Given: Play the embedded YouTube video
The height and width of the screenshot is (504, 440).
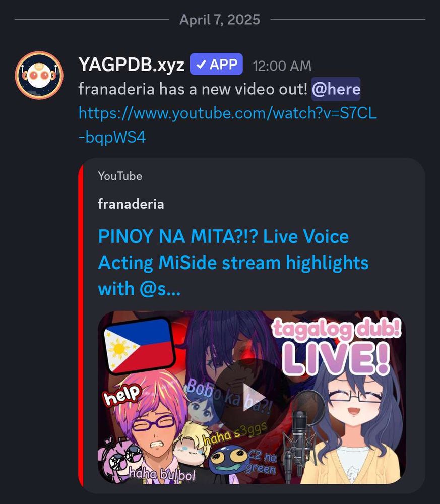Looking at the screenshot, I should pos(252,397).
